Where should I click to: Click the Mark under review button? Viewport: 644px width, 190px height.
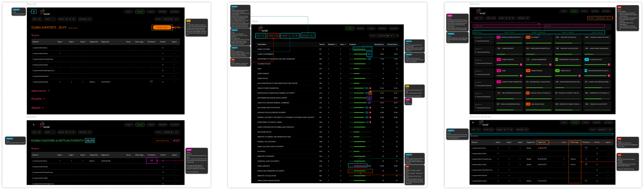pos(162,141)
